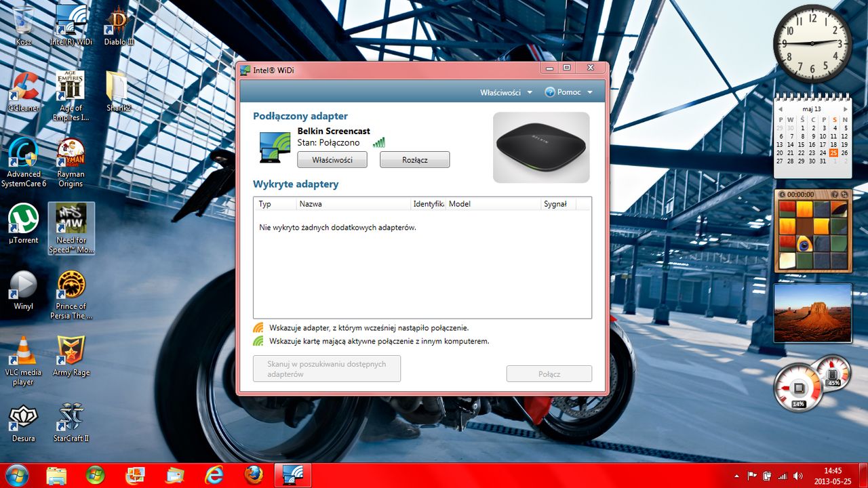The image size is (868, 488).
Task: Sort adapters by the Nazwa column
Action: 354,203
